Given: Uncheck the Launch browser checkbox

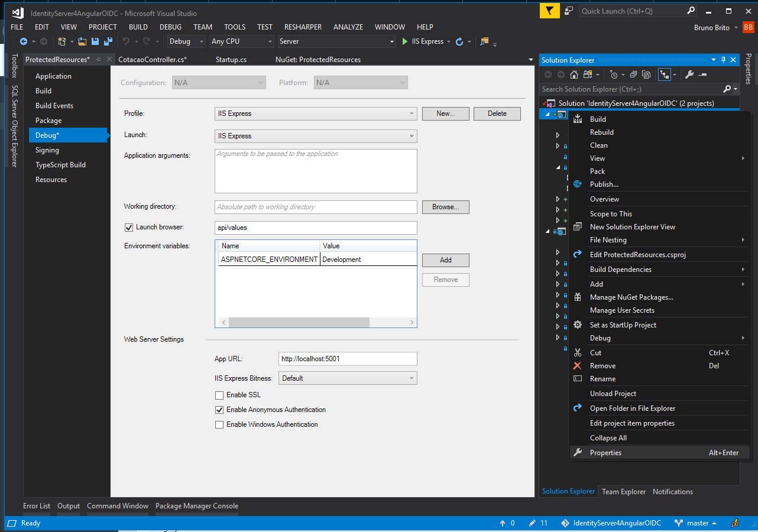Looking at the screenshot, I should tap(129, 228).
